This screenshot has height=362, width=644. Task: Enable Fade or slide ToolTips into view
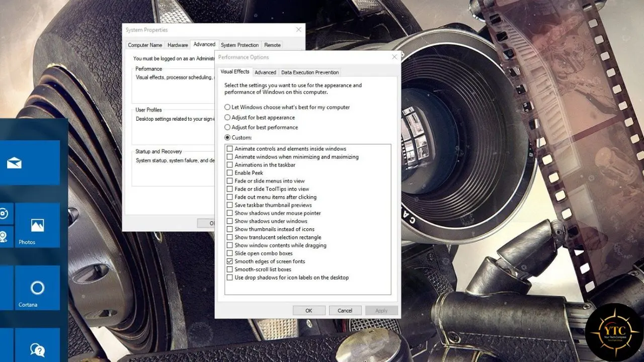[x=230, y=189]
